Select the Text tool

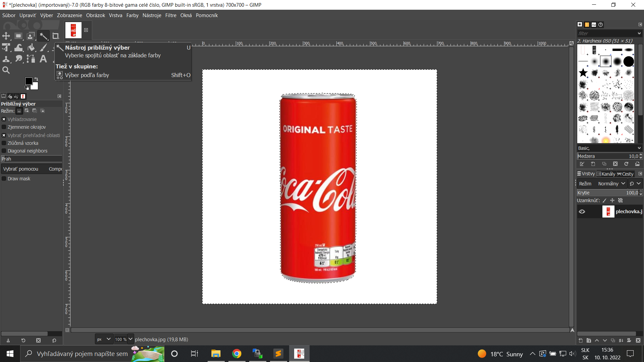(43, 59)
